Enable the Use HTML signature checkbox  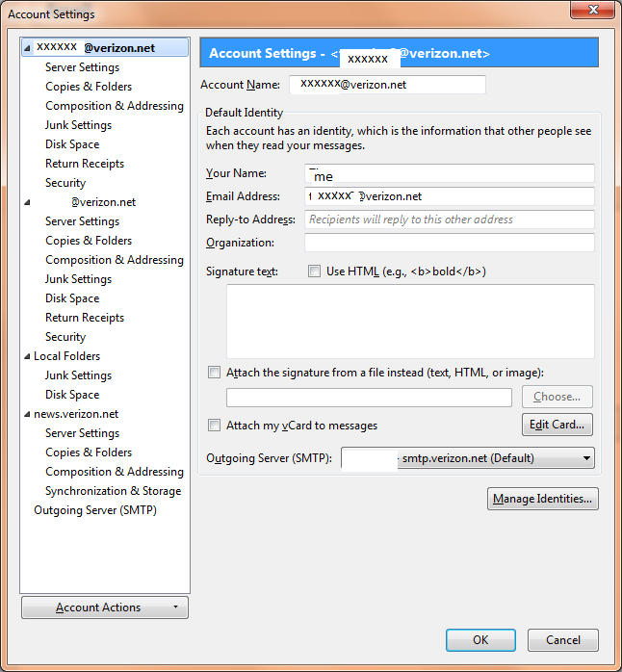(x=314, y=271)
